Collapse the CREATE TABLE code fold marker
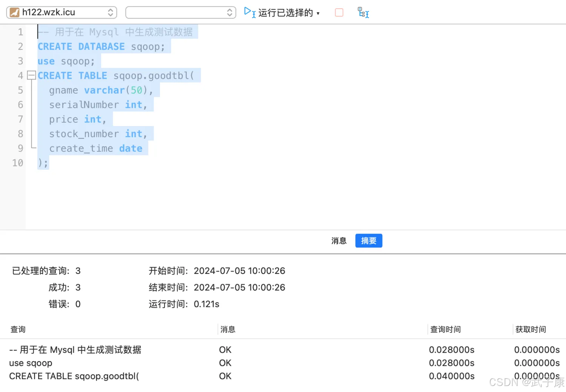566x392 pixels. pyautogui.click(x=32, y=75)
